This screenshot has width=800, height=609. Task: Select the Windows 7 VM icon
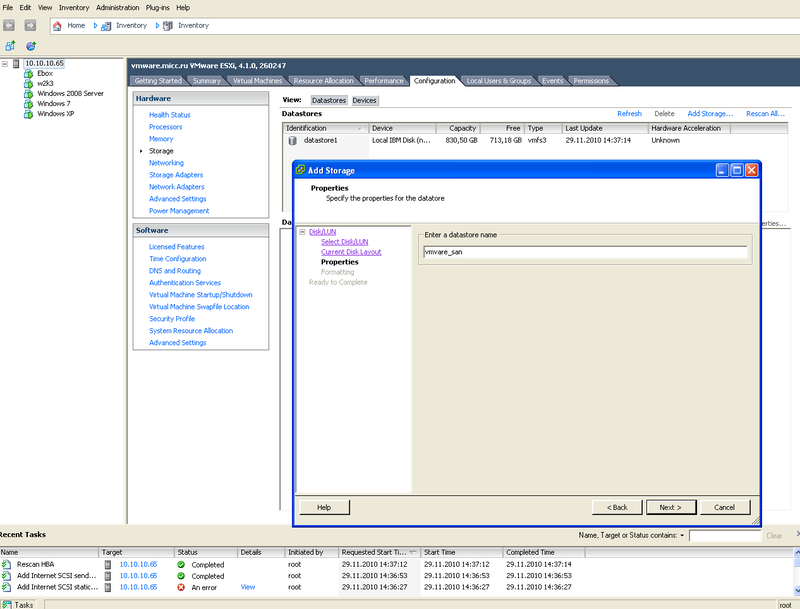pos(29,104)
